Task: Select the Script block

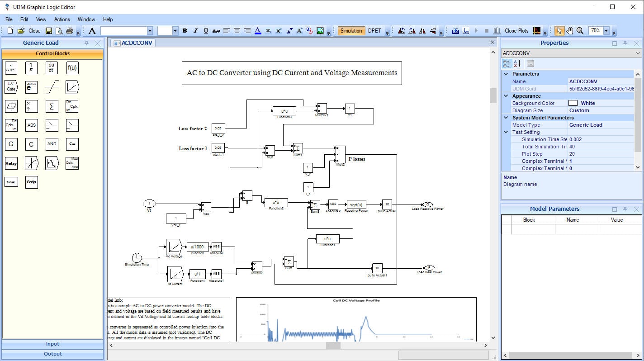Action: tap(31, 182)
